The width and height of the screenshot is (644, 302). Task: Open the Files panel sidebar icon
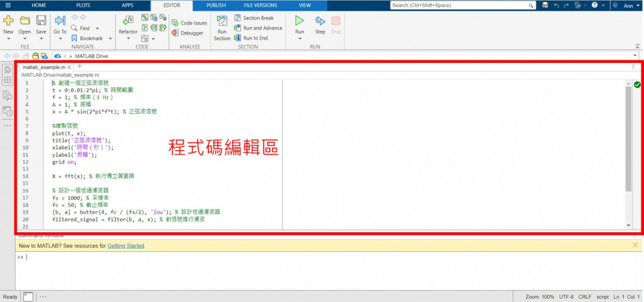tap(8, 70)
